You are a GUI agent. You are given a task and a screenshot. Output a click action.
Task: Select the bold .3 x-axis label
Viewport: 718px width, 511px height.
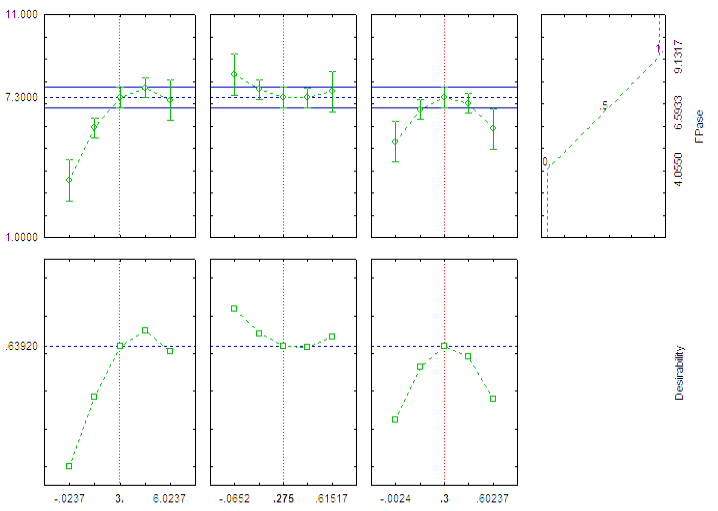point(444,498)
